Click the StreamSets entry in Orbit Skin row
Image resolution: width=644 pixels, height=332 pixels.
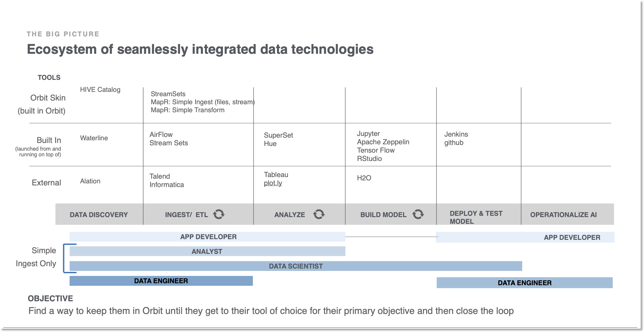(x=168, y=94)
